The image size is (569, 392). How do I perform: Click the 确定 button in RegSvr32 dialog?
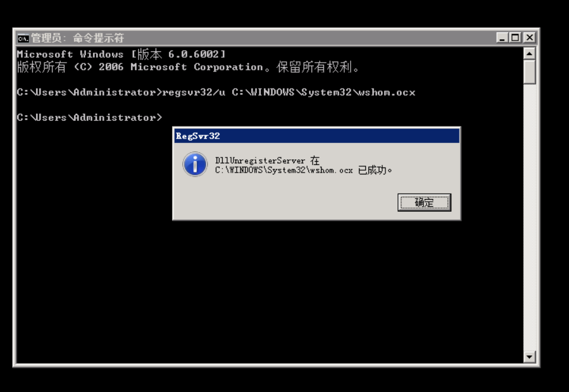pyautogui.click(x=424, y=202)
